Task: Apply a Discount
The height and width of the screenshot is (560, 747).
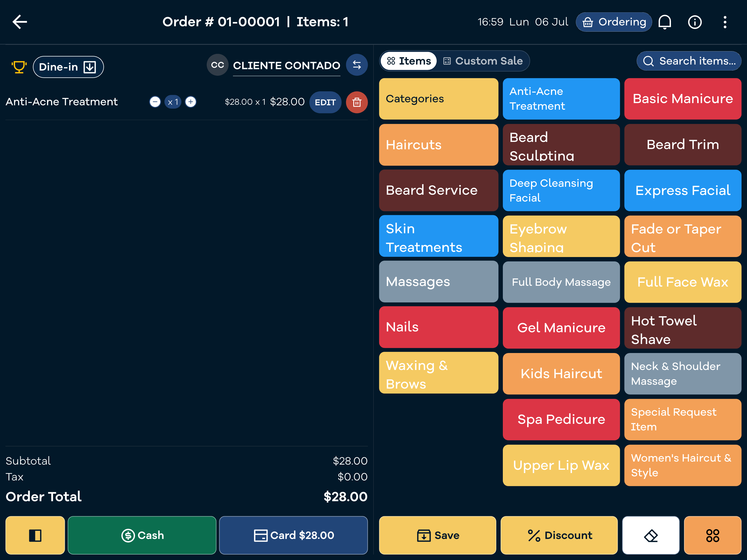Action: [x=559, y=535]
